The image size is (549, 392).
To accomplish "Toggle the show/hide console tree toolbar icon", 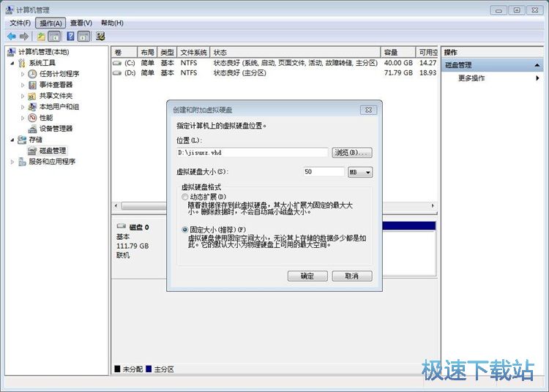I will (x=54, y=36).
